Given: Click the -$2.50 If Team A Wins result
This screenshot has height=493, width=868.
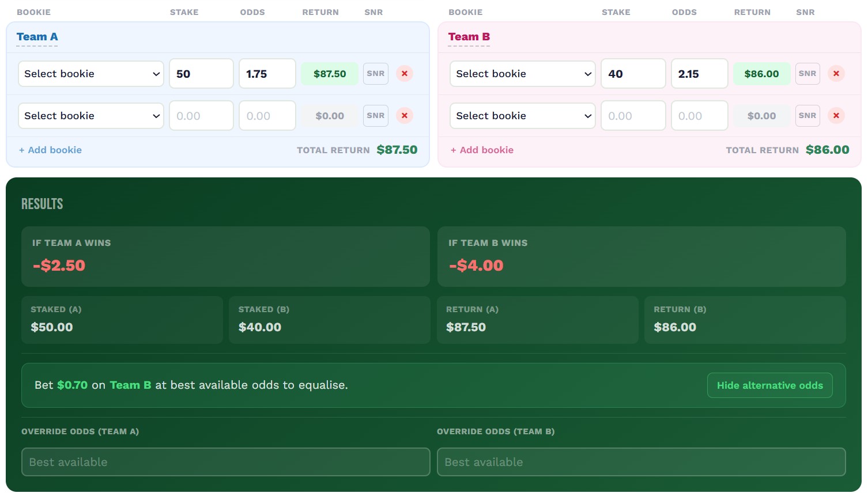Looking at the screenshot, I should [59, 266].
